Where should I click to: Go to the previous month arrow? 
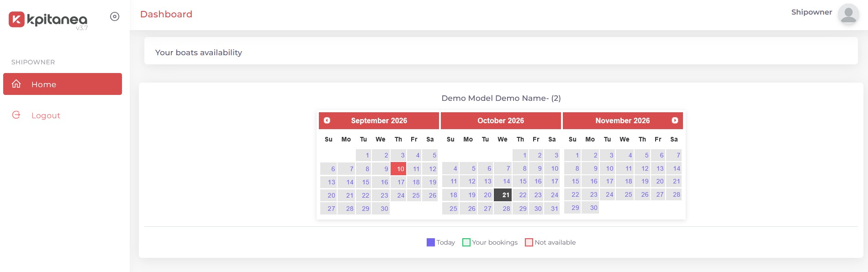(x=327, y=120)
